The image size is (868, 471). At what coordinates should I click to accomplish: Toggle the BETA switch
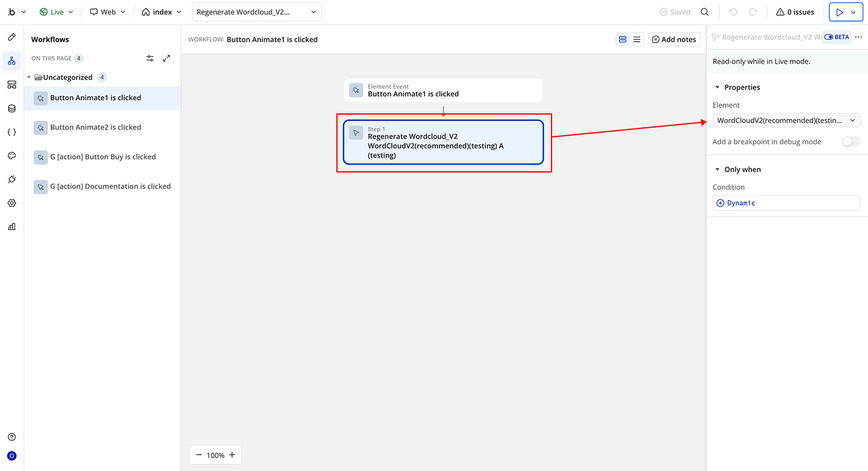click(829, 37)
